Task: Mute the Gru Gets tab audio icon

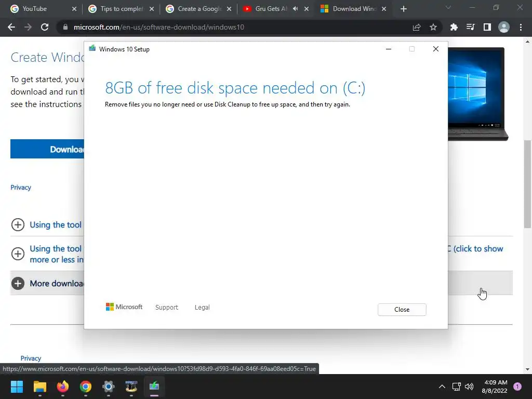Action: click(x=295, y=9)
